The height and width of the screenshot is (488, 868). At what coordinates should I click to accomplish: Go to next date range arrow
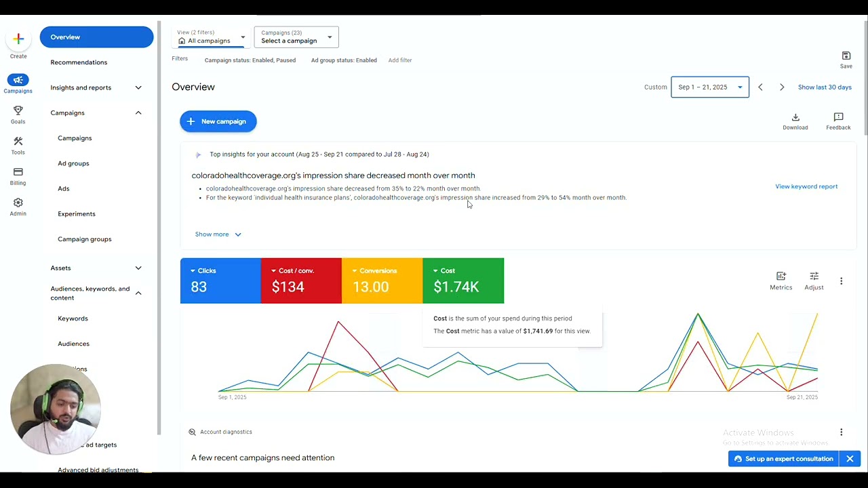[782, 87]
